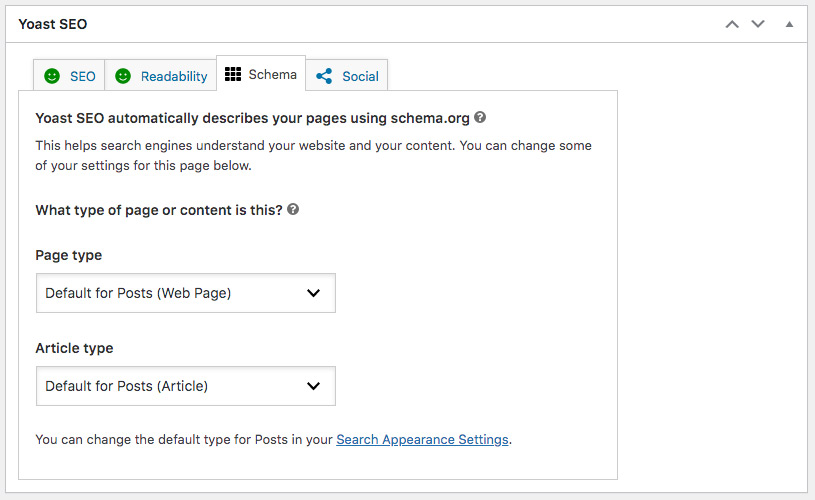
Task: Follow the Search Appearance Settings link
Action: coord(422,439)
